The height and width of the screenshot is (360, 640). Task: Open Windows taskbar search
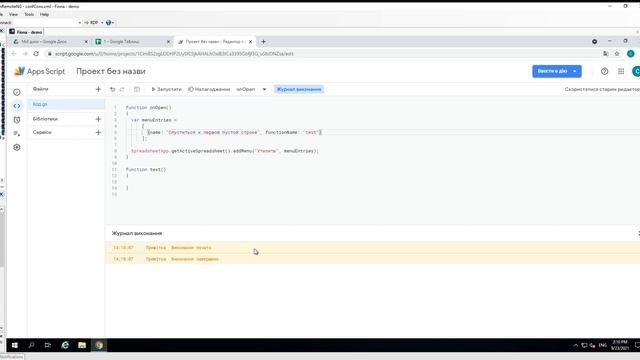tap(31, 345)
